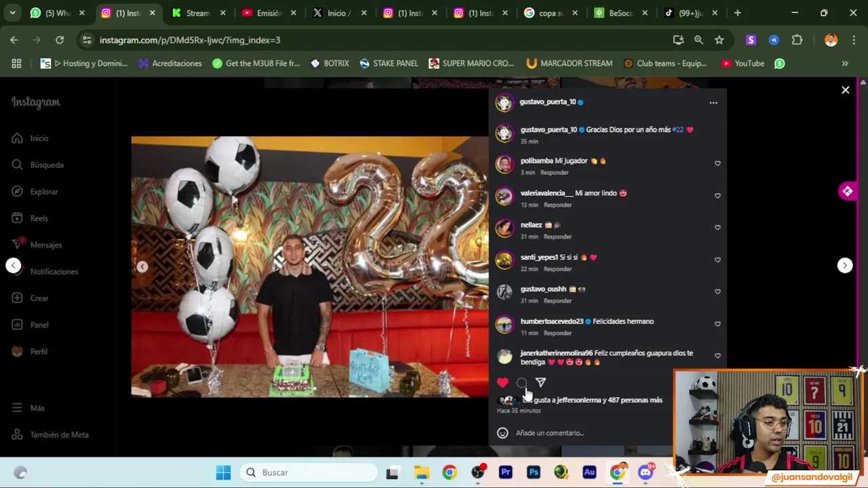Open the Chrome extensions puzzle menu

click(797, 40)
